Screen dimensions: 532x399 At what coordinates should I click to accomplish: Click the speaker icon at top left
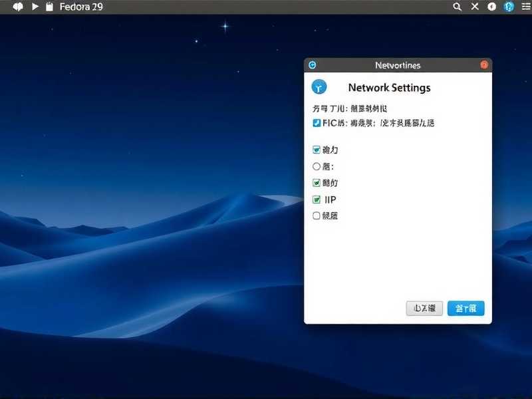coord(17,7)
